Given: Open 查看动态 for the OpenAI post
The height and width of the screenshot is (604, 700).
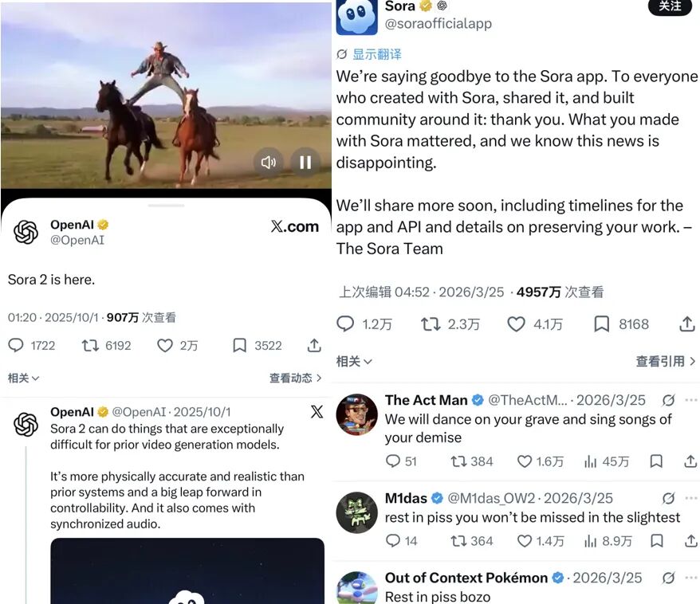Looking at the screenshot, I should pyautogui.click(x=295, y=378).
